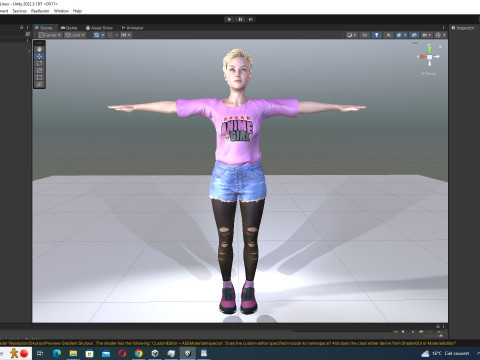Viewport: 480px width, 360px height.
Task: Toggle 2D view mode
Action: tap(365, 35)
